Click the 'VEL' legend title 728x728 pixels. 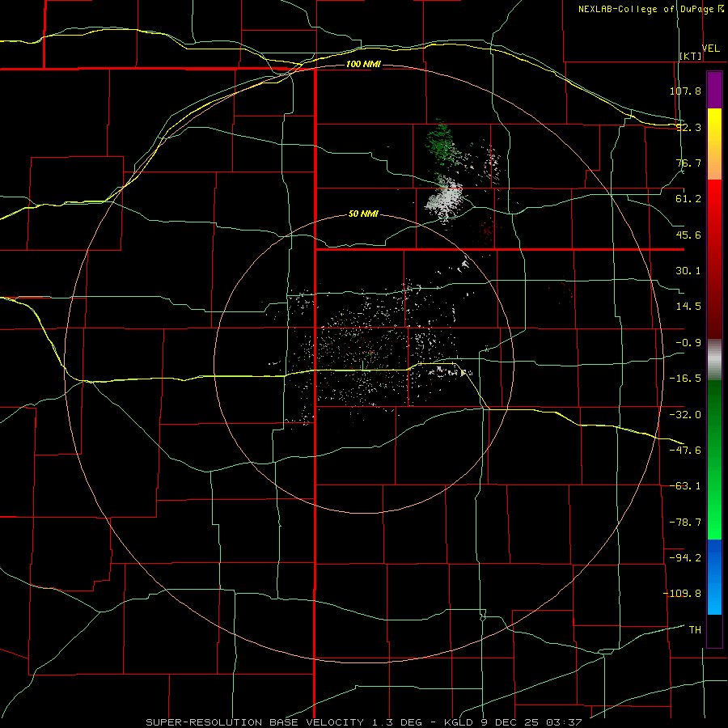click(x=710, y=49)
